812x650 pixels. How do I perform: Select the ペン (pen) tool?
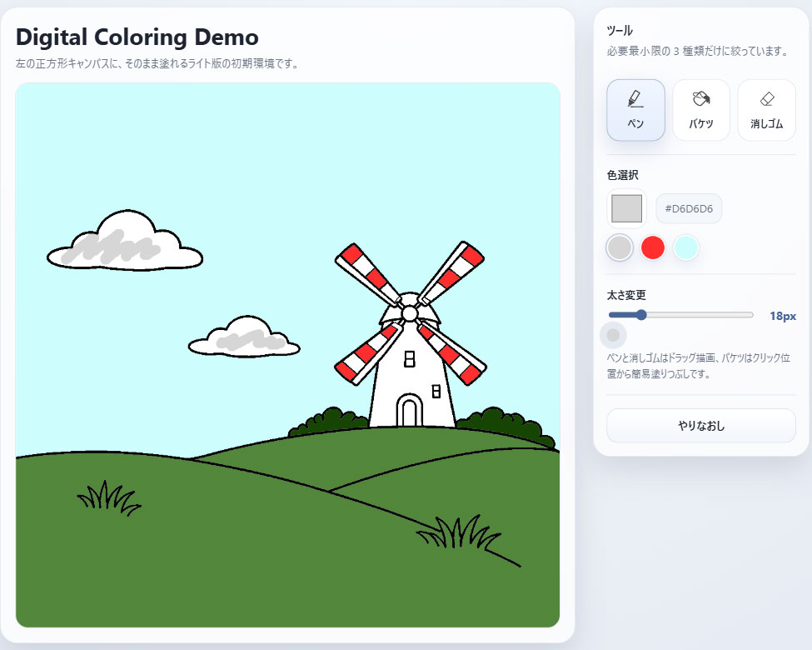635,110
